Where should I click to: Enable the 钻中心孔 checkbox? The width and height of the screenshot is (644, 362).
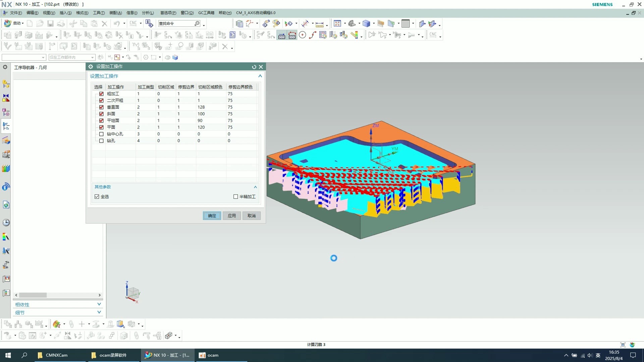pos(101,134)
